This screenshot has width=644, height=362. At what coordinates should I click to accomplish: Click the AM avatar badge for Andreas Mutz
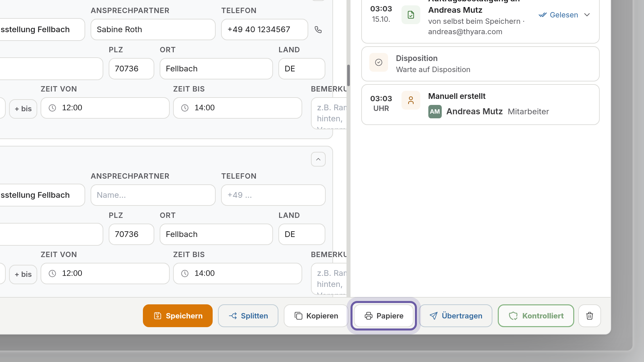pyautogui.click(x=435, y=112)
